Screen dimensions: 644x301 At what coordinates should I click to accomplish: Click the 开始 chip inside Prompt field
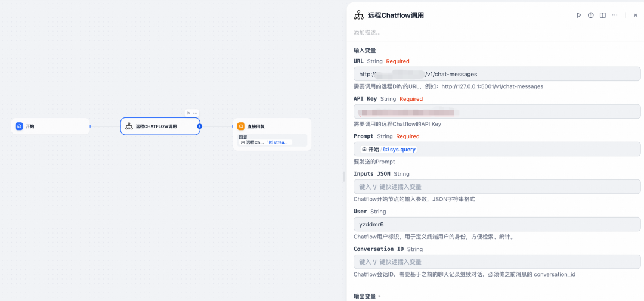(x=370, y=150)
